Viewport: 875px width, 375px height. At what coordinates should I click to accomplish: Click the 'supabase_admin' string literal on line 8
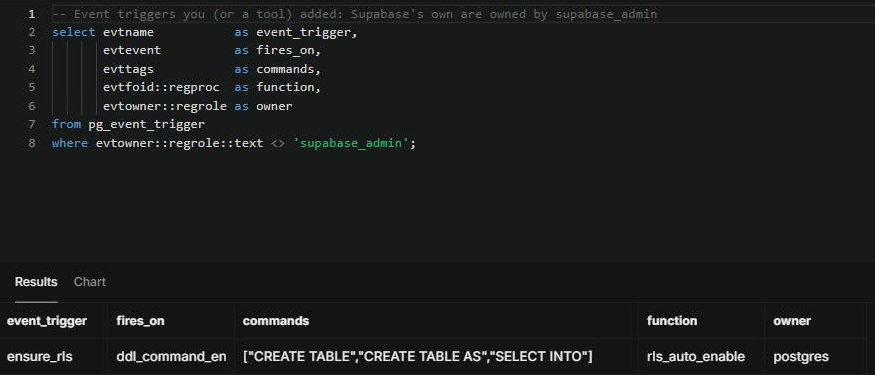(352, 143)
